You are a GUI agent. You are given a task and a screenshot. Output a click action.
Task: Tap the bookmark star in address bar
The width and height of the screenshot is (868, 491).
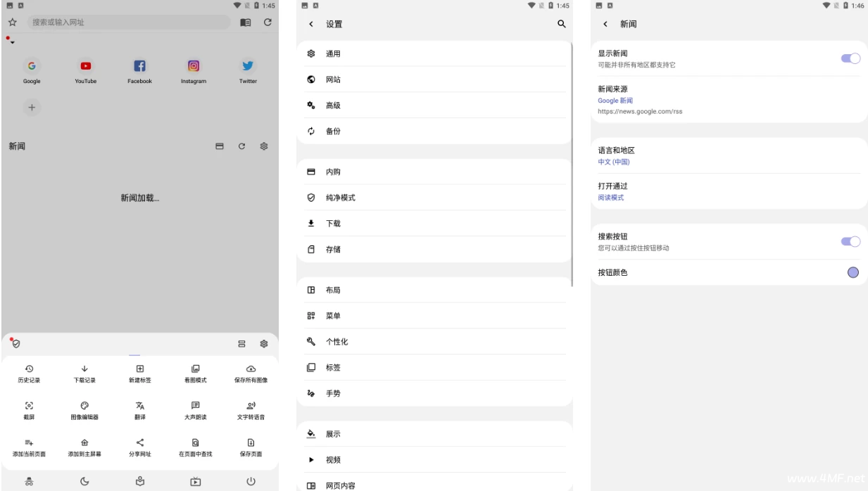[x=12, y=23]
